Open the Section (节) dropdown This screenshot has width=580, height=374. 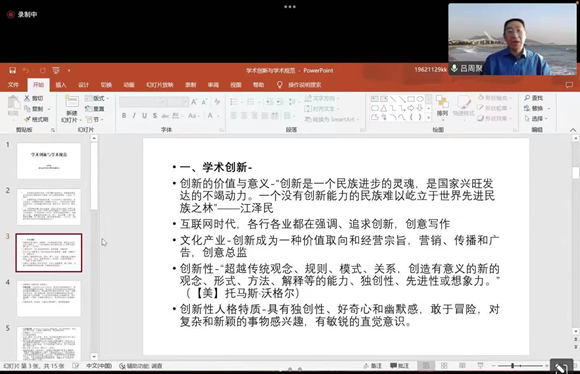coord(95,119)
